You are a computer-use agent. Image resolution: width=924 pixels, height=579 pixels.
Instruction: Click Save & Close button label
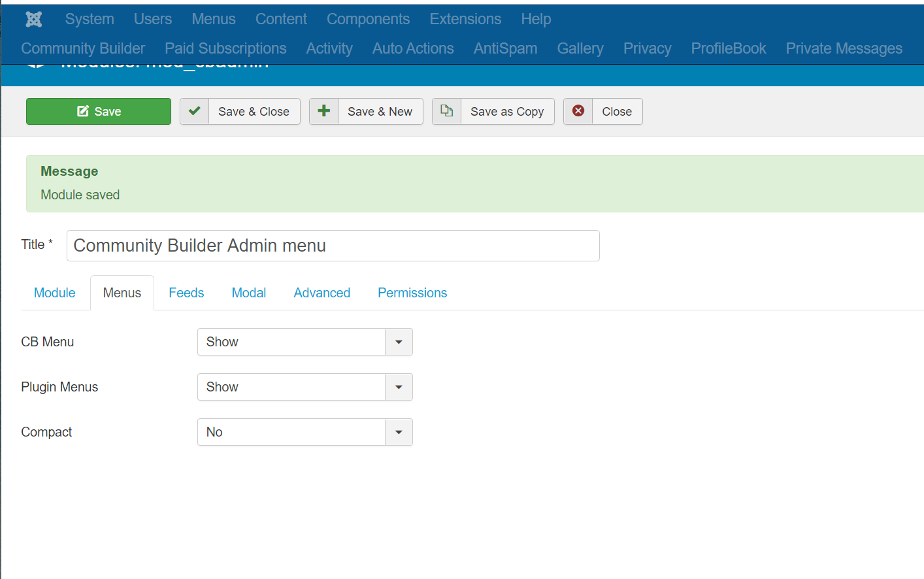pos(254,112)
